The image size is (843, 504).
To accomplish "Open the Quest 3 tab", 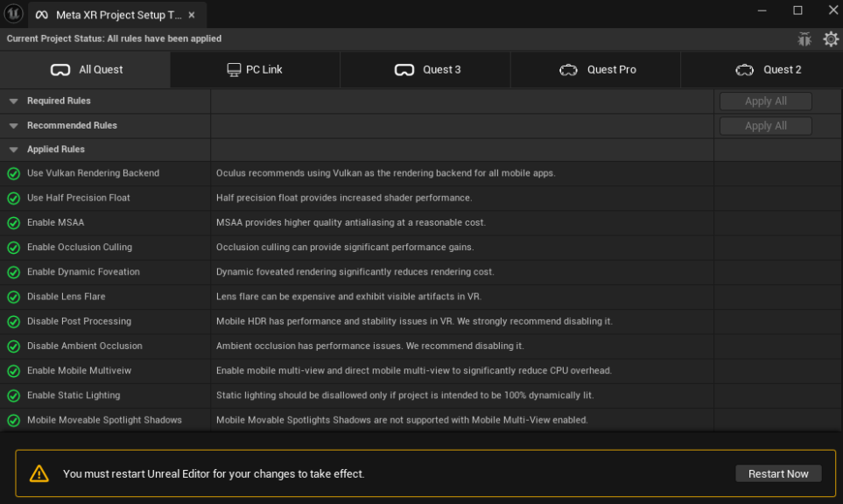I will (x=425, y=70).
